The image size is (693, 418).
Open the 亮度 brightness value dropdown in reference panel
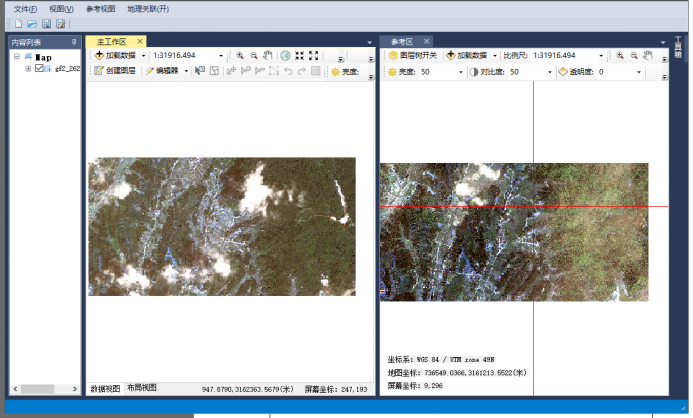[459, 72]
